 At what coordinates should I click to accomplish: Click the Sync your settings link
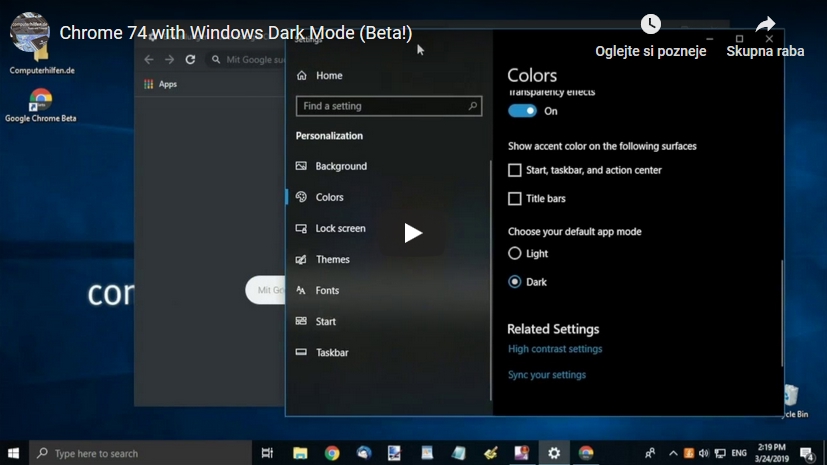coord(547,375)
